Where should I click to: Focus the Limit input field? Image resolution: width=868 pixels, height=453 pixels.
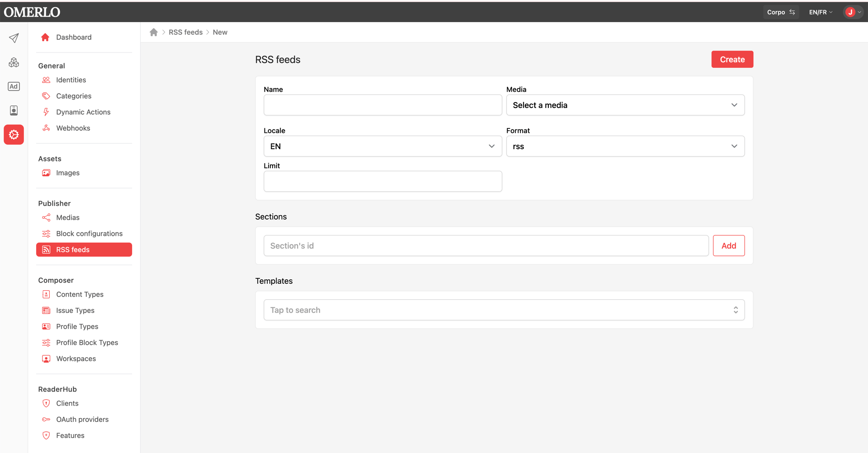382,181
